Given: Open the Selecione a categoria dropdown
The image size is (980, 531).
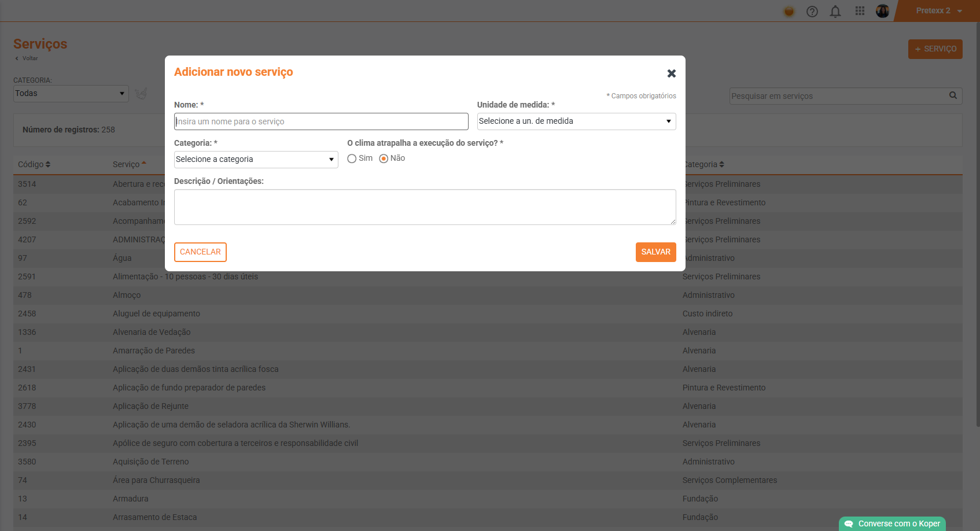Looking at the screenshot, I should point(256,160).
